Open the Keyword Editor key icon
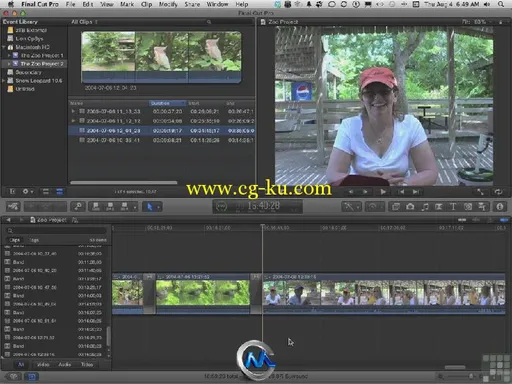Image resolution: width=512 pixels, height=384 pixels. (78, 207)
